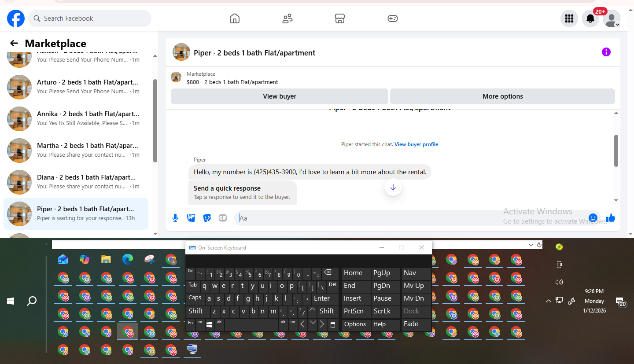Go back using the Marketplace back arrow
This screenshot has height=364, width=634.
click(14, 43)
